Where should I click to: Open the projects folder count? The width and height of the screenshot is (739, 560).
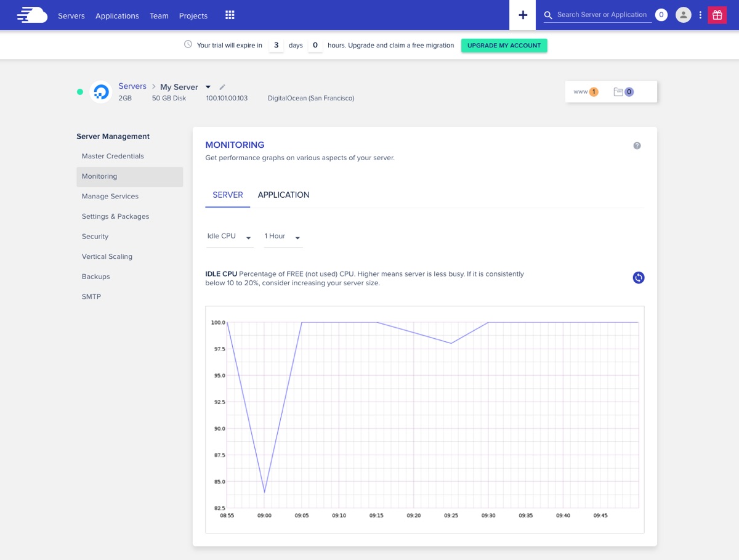coord(624,92)
